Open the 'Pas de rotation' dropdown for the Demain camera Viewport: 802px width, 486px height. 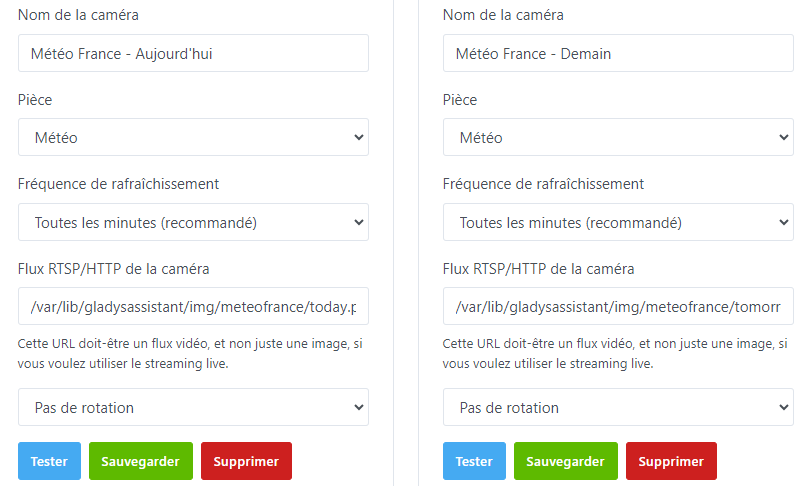pos(618,408)
